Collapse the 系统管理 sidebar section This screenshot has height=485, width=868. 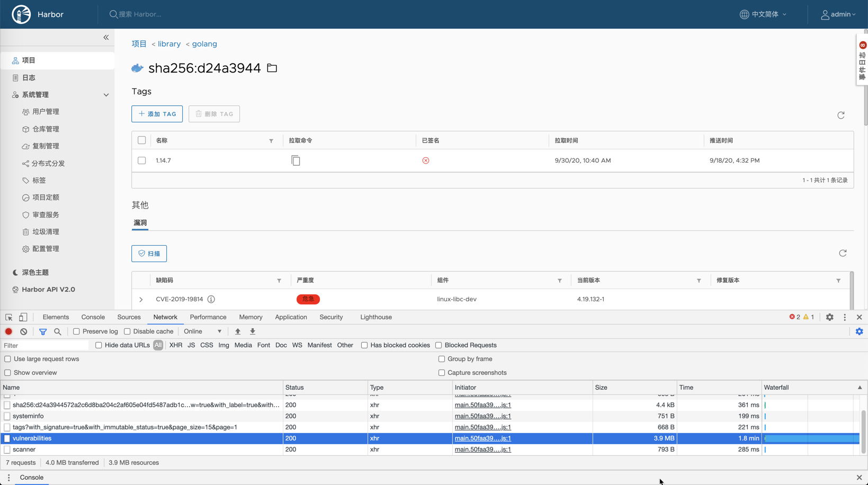(x=106, y=95)
